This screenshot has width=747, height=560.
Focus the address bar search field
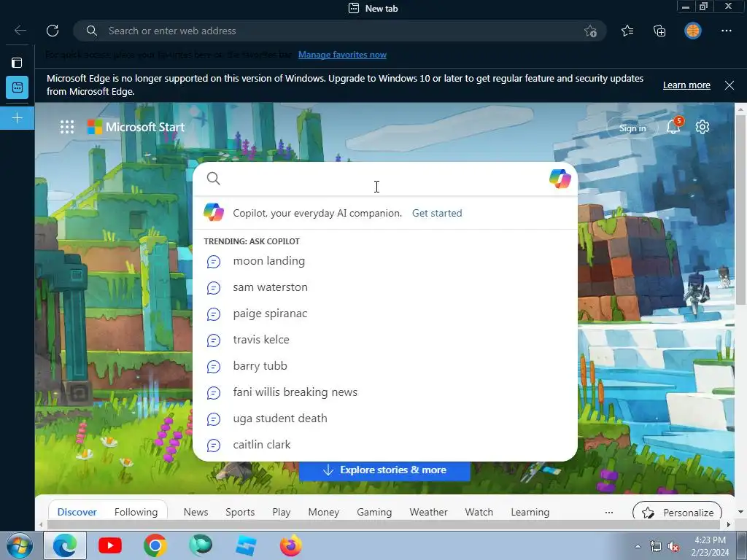(339, 31)
